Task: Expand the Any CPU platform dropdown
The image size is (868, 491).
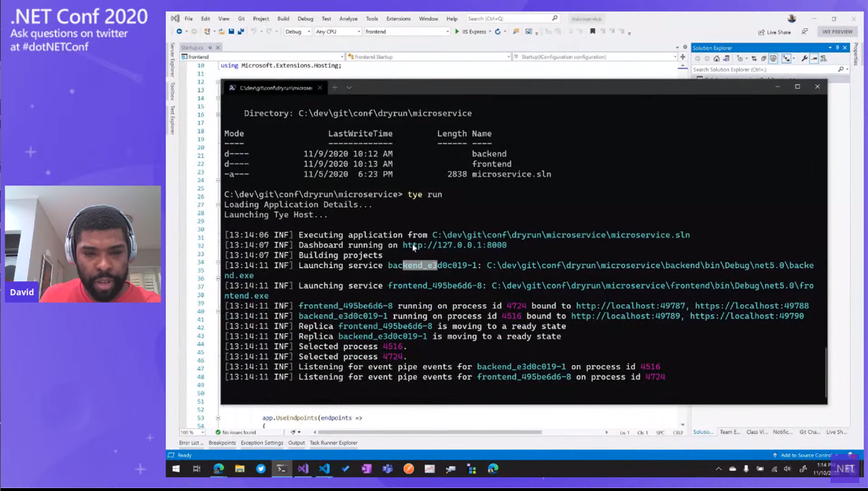Action: pos(337,32)
